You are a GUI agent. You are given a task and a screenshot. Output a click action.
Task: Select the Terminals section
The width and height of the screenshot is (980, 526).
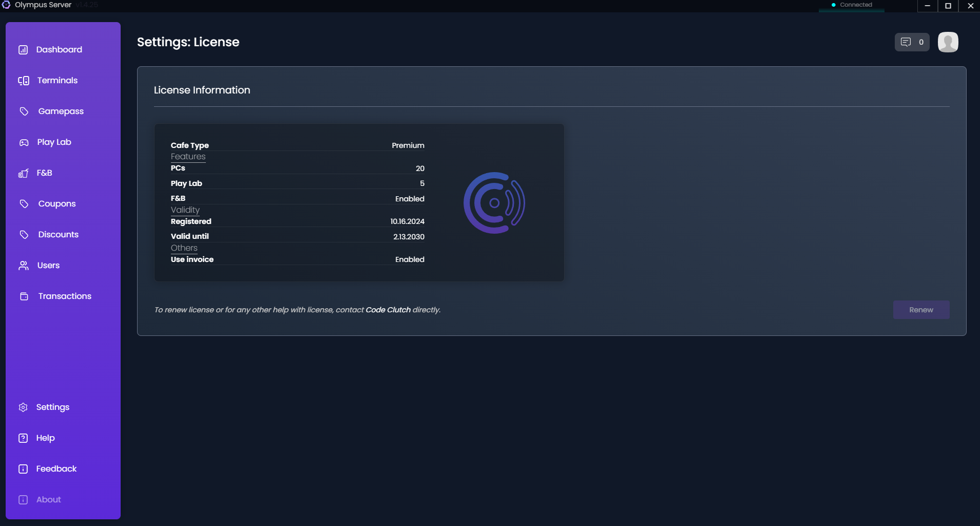(x=56, y=80)
